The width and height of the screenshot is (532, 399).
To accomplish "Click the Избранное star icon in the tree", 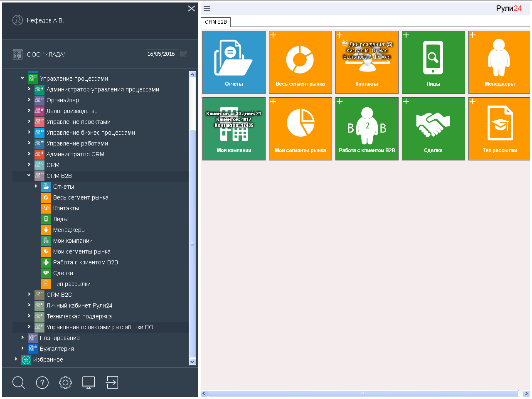I will tap(26, 360).
